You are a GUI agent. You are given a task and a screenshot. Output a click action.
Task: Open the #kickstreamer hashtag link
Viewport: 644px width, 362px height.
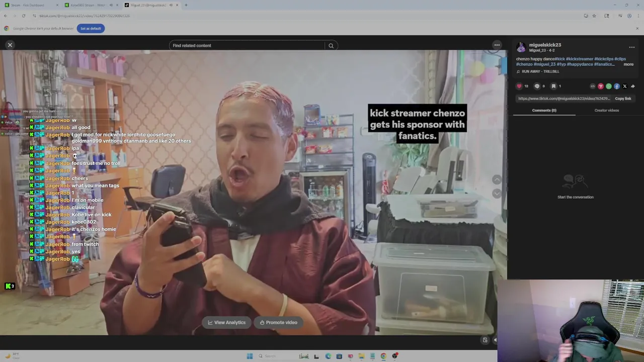(x=580, y=59)
